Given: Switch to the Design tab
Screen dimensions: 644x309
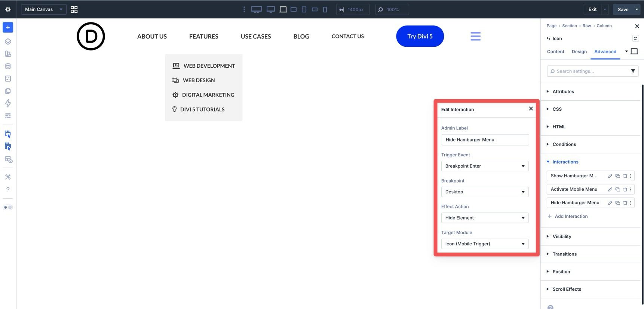Looking at the screenshot, I should 579,52.
